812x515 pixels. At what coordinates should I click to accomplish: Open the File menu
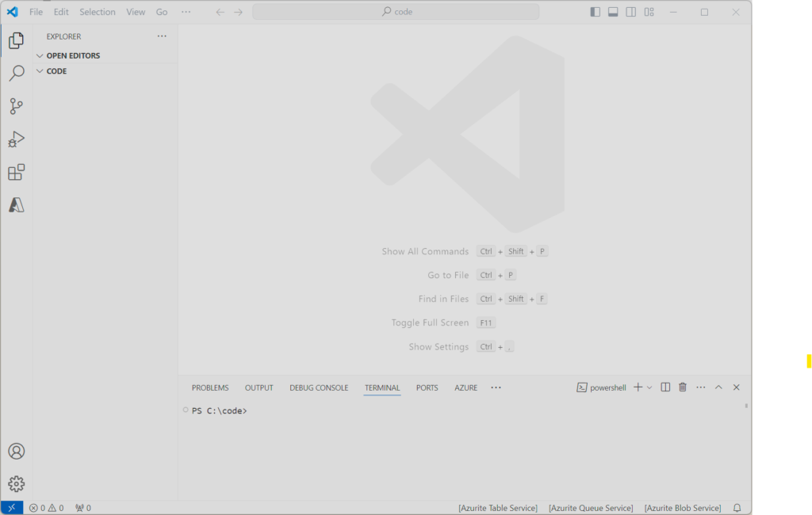pos(36,12)
